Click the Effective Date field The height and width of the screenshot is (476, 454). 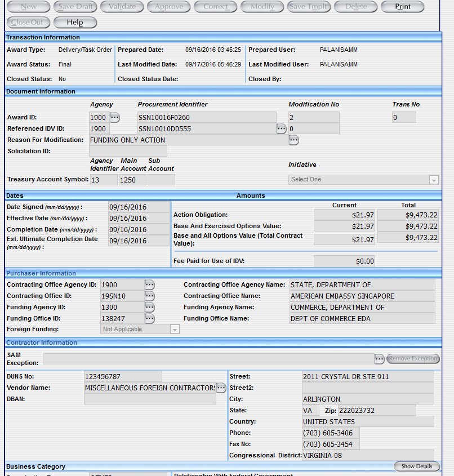(x=139, y=218)
